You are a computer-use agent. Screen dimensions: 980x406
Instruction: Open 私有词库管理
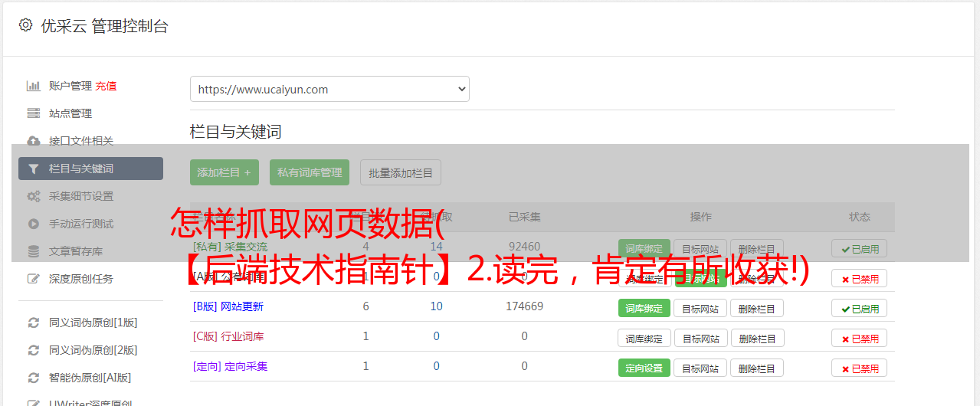tap(310, 172)
